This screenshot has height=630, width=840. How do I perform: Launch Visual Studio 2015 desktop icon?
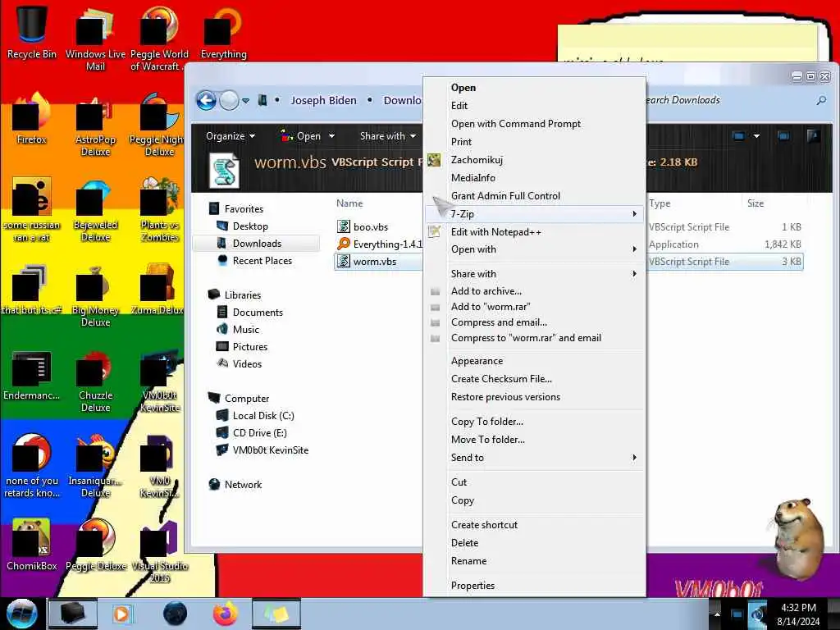click(x=160, y=552)
